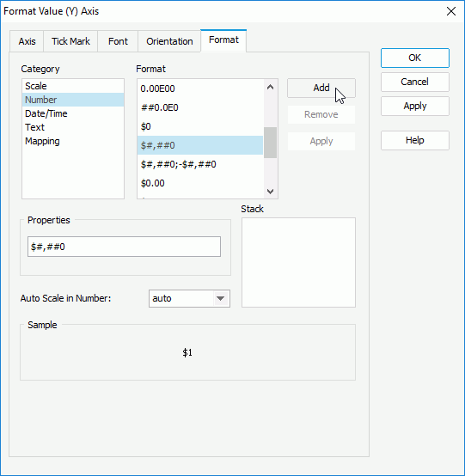Choose Mapping in Category list

pos(73,141)
